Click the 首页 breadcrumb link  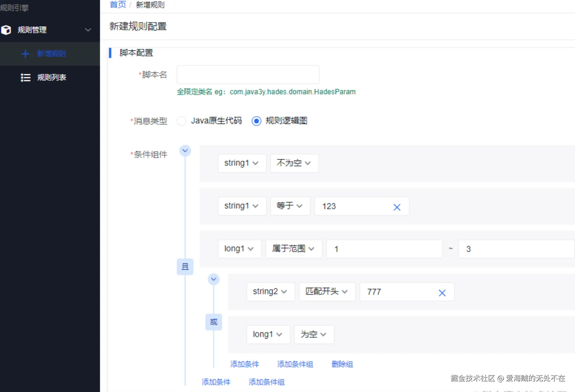[118, 5]
